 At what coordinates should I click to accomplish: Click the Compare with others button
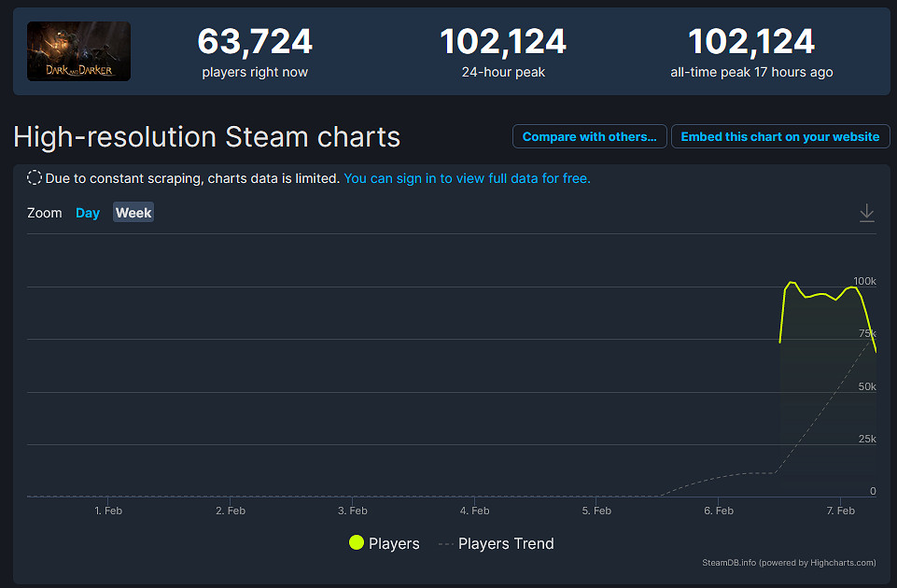tap(590, 136)
